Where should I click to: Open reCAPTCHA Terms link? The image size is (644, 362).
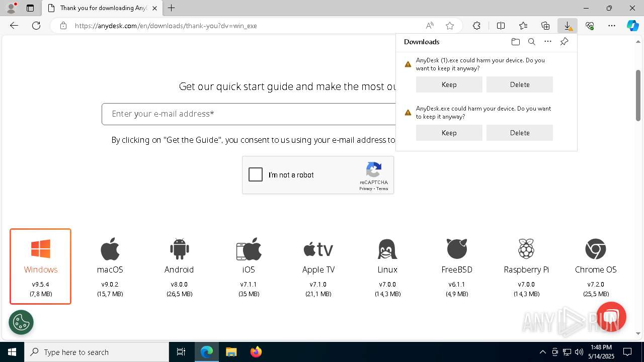(382, 189)
